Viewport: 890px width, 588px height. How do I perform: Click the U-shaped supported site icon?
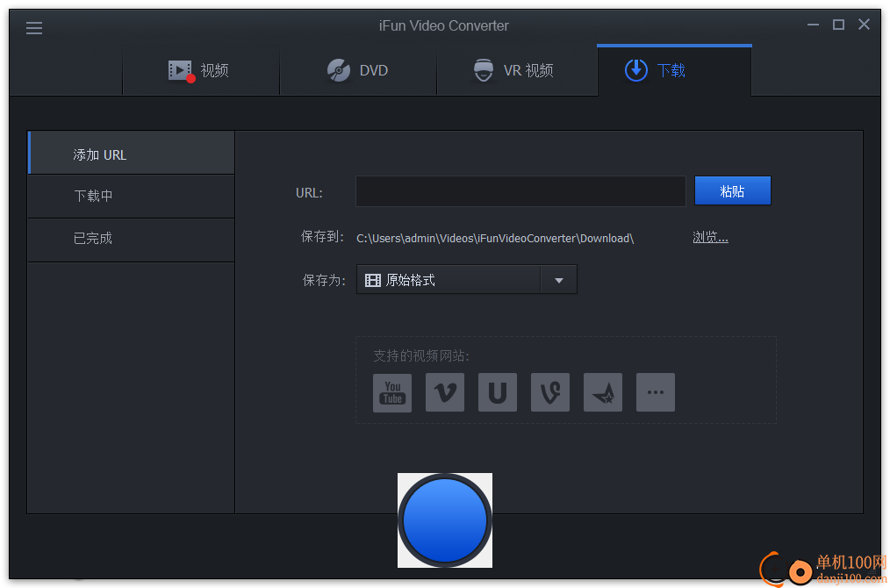(x=498, y=392)
